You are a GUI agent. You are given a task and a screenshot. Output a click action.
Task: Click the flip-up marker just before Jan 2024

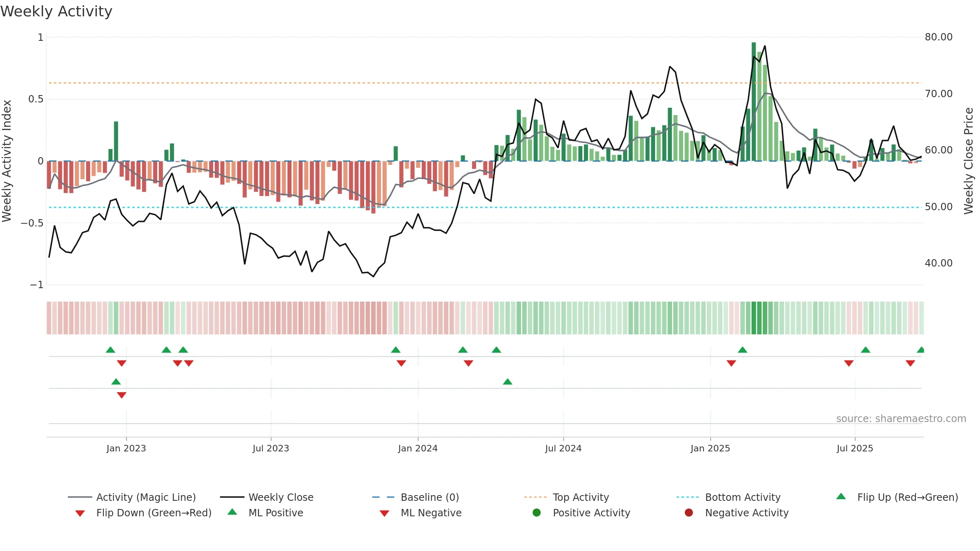tap(396, 350)
